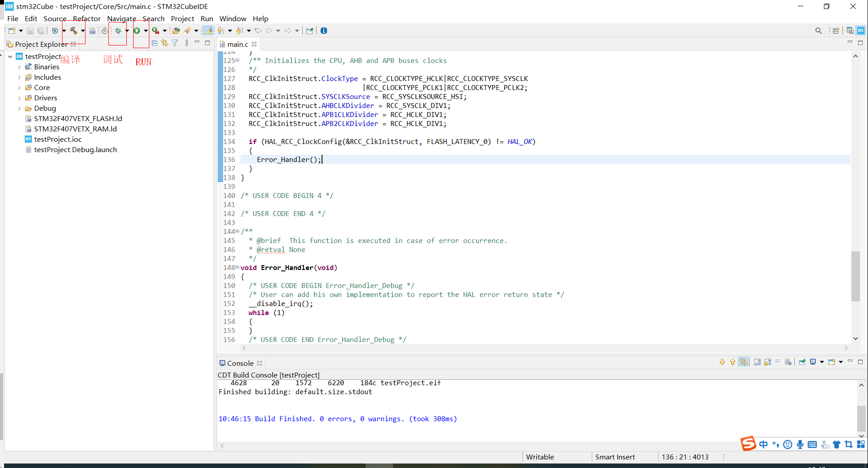Open search using the magnifier icon
The width and height of the screenshot is (868, 468).
pyautogui.click(x=819, y=31)
